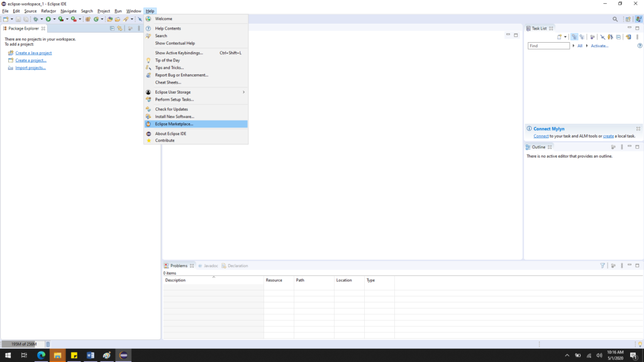
Task: Open Microsoft Edge from taskbar
Action: click(x=41, y=355)
